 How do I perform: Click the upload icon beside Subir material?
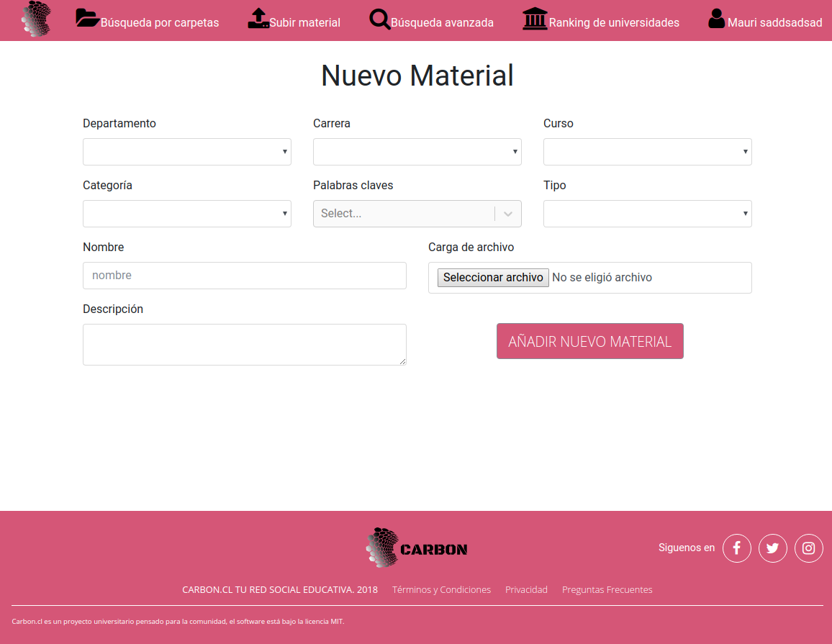click(x=258, y=18)
